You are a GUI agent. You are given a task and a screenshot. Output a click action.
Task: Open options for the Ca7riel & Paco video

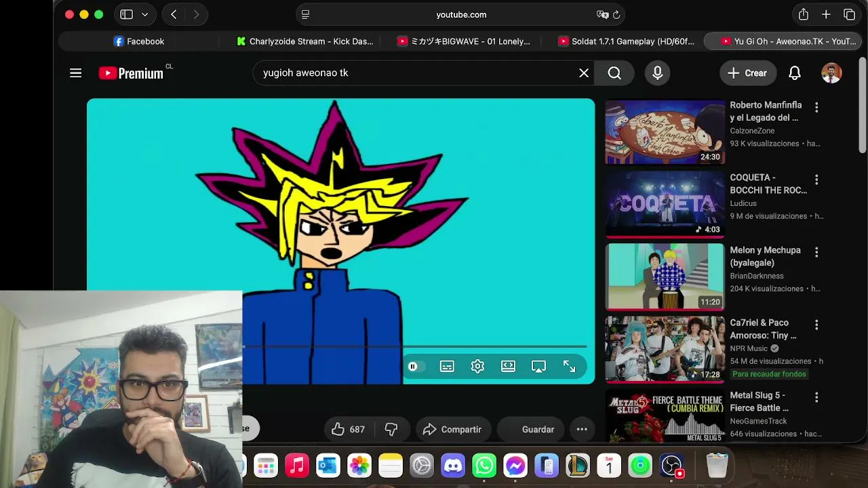[x=816, y=325]
